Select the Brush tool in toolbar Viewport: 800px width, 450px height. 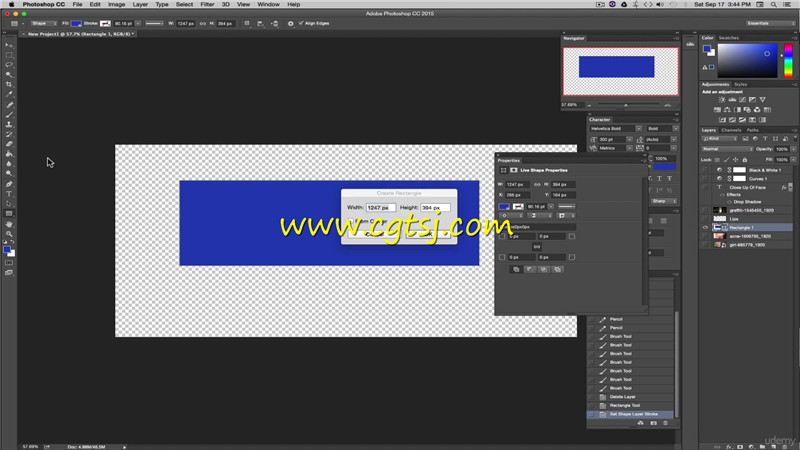click(x=9, y=115)
